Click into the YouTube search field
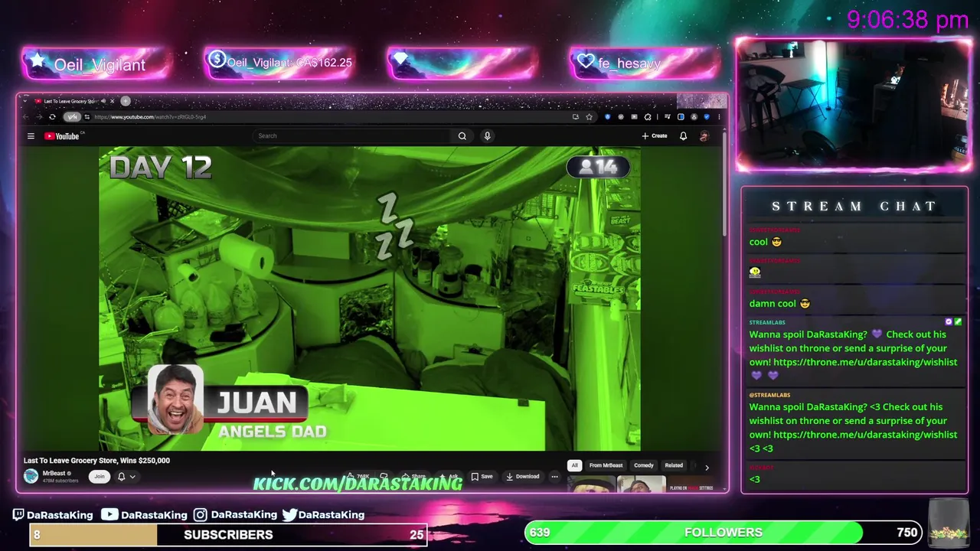Screen dimensions: 980x551 point(352,136)
